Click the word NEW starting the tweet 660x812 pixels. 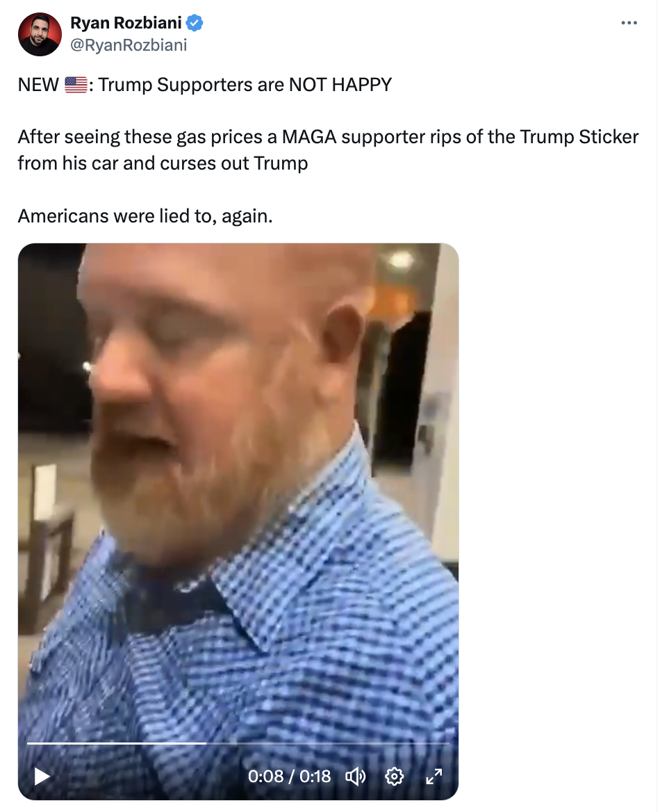38,84
